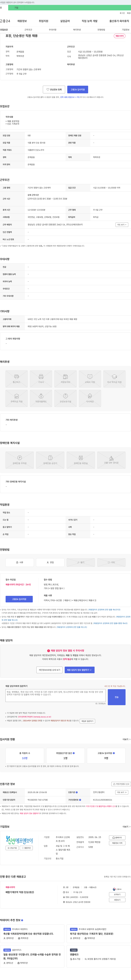This screenshot has height=980, width=131.
Task: Select the 직원대출제도 welfare icon
Action: tap(41, 398)
